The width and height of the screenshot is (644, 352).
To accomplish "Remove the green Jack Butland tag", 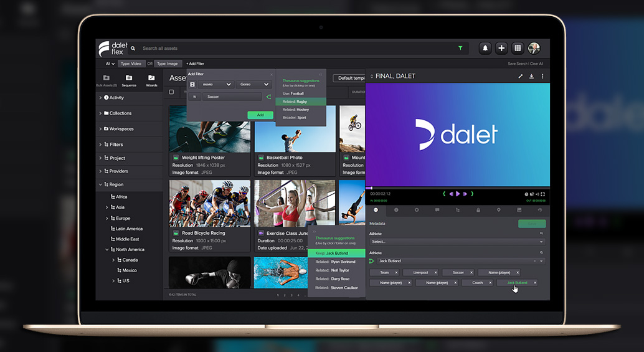I will click(535, 283).
